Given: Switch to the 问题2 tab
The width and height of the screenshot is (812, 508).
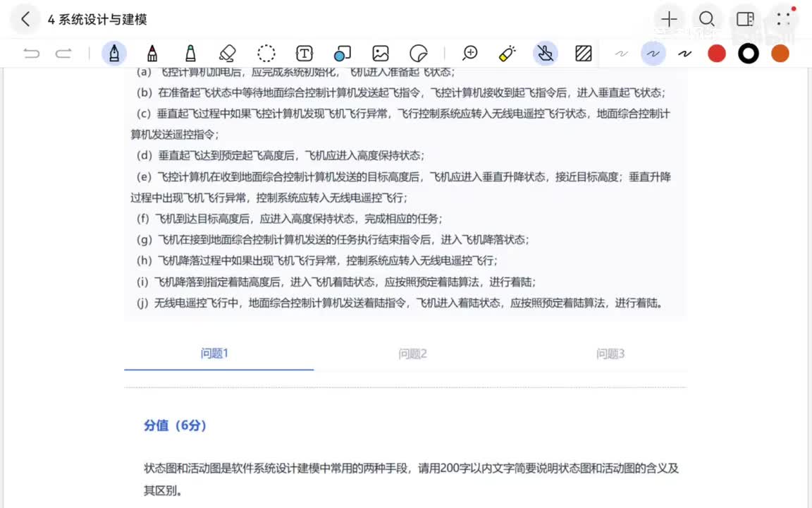Looking at the screenshot, I should tap(412, 354).
